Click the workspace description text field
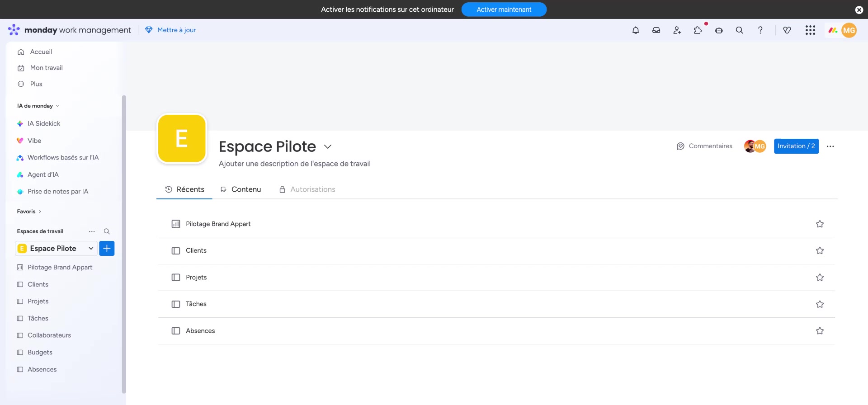The height and width of the screenshot is (405, 868). click(294, 164)
